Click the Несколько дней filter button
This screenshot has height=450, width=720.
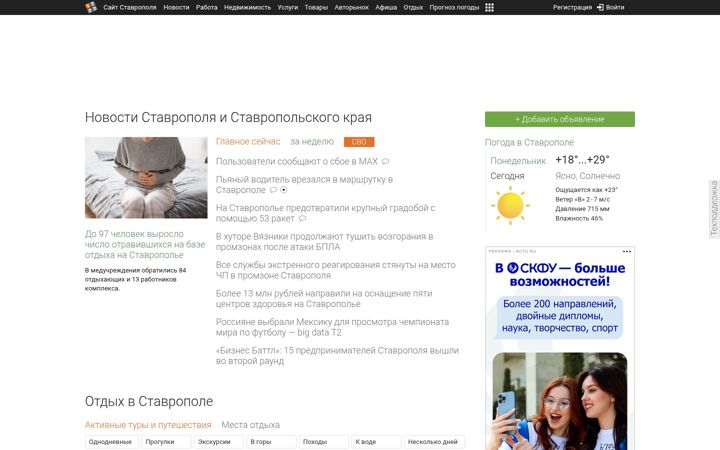[434, 442]
